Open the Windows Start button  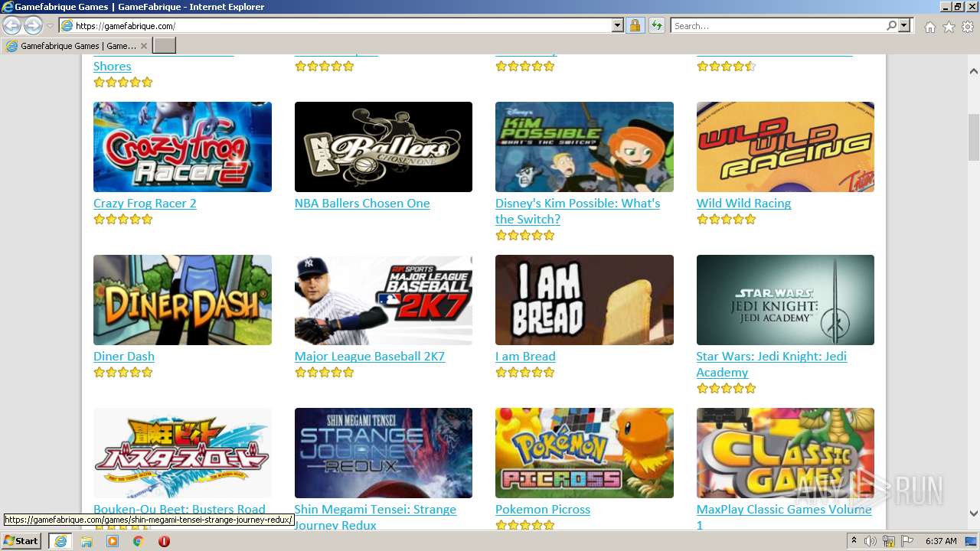(21, 541)
